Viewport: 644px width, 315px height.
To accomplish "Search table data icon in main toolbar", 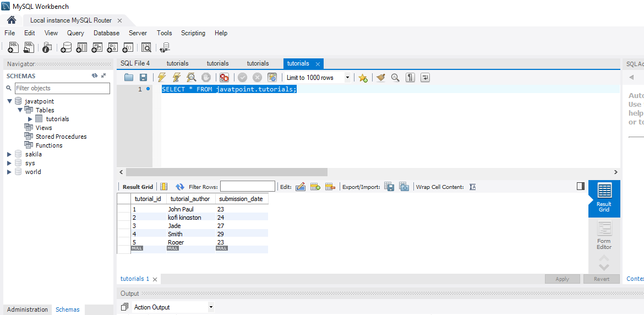I will [146, 48].
